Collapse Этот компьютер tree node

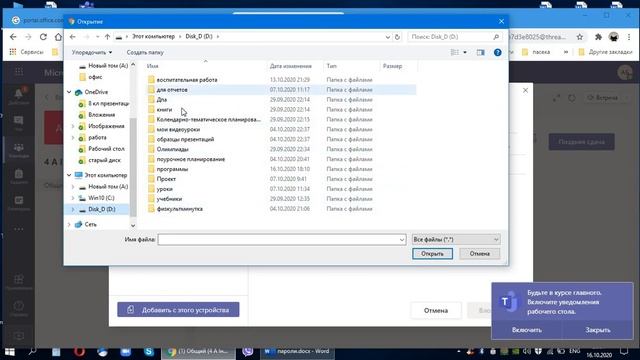[69, 175]
